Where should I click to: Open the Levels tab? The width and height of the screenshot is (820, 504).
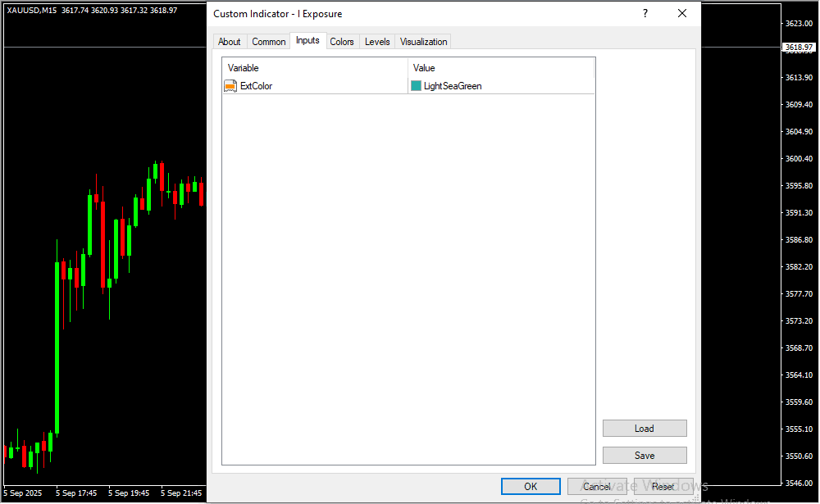click(377, 42)
